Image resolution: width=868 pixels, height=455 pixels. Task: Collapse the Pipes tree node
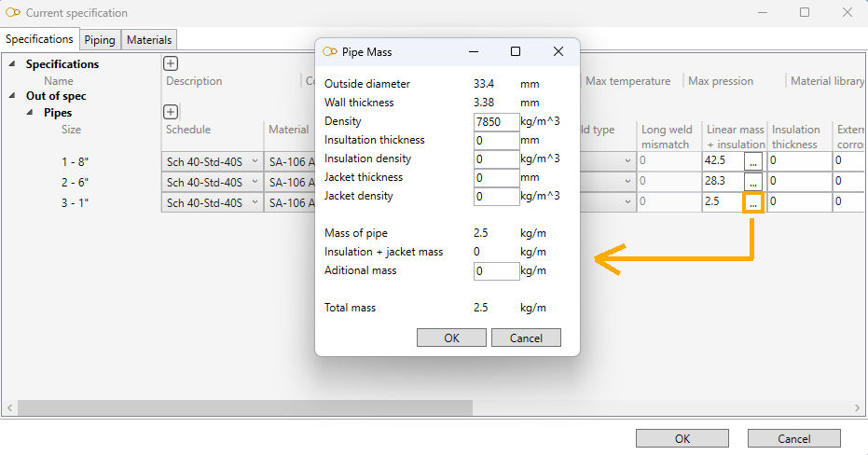coord(31,113)
